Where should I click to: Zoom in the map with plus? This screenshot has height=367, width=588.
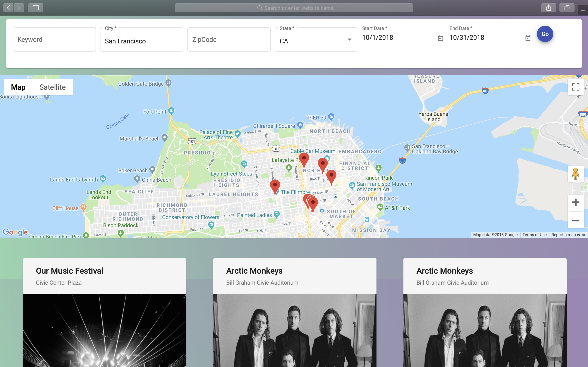[x=575, y=202]
